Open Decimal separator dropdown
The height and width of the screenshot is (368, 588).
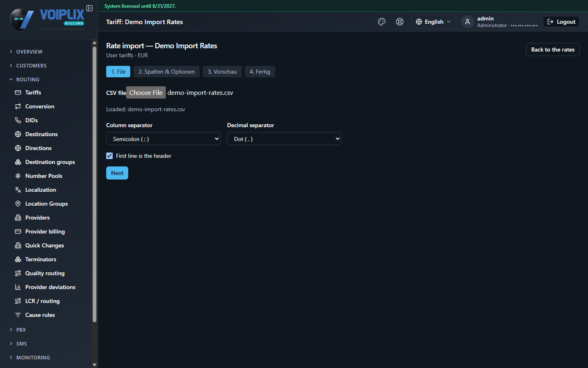coord(284,139)
